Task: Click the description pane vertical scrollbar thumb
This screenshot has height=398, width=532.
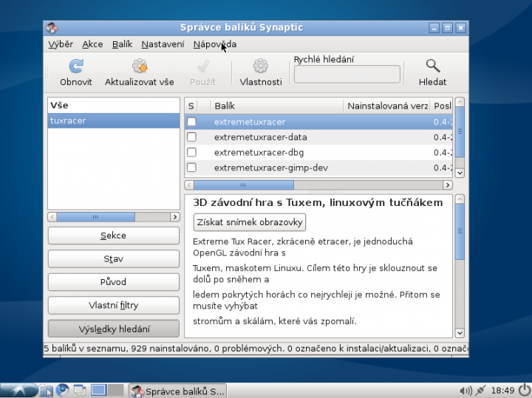Action: point(460,232)
